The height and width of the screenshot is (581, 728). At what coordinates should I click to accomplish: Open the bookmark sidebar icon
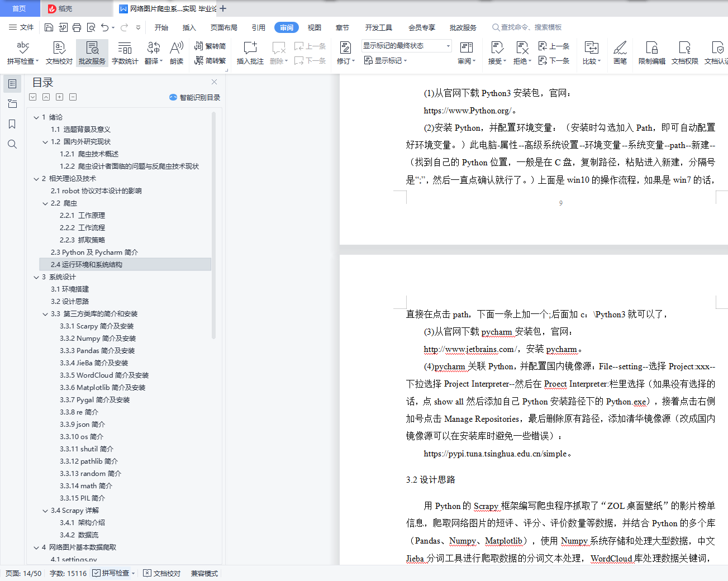coord(12,124)
